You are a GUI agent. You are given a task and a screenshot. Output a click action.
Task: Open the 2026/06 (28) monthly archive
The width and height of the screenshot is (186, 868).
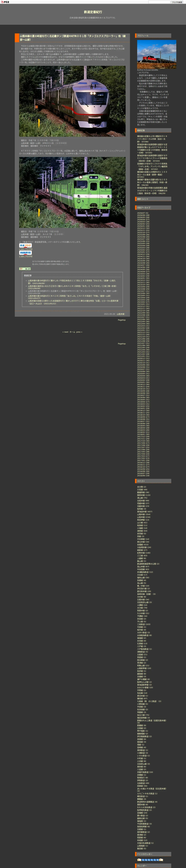143,215
